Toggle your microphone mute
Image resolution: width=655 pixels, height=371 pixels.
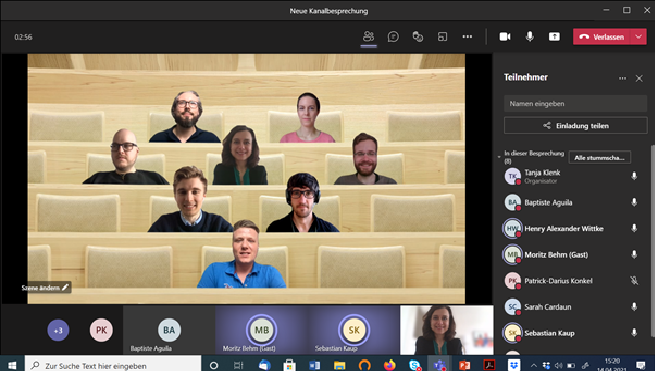point(530,37)
